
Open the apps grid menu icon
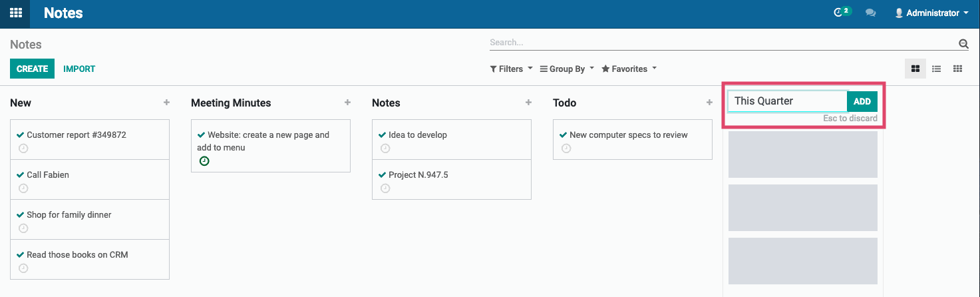[15, 13]
